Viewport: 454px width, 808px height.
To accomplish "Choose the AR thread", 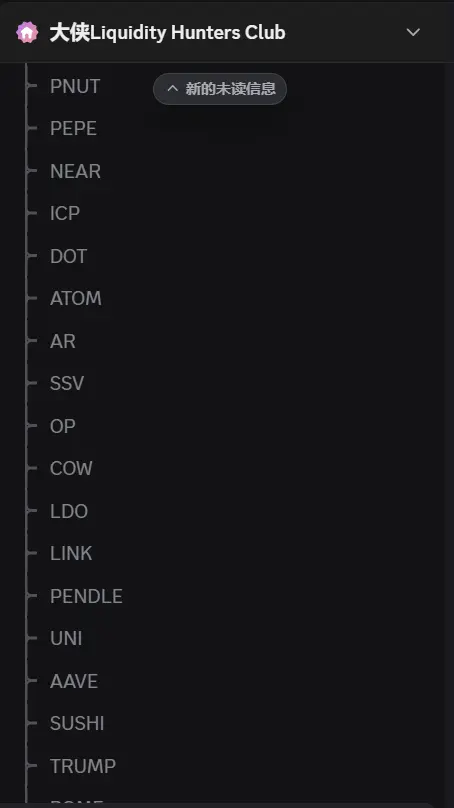I will (x=63, y=341).
